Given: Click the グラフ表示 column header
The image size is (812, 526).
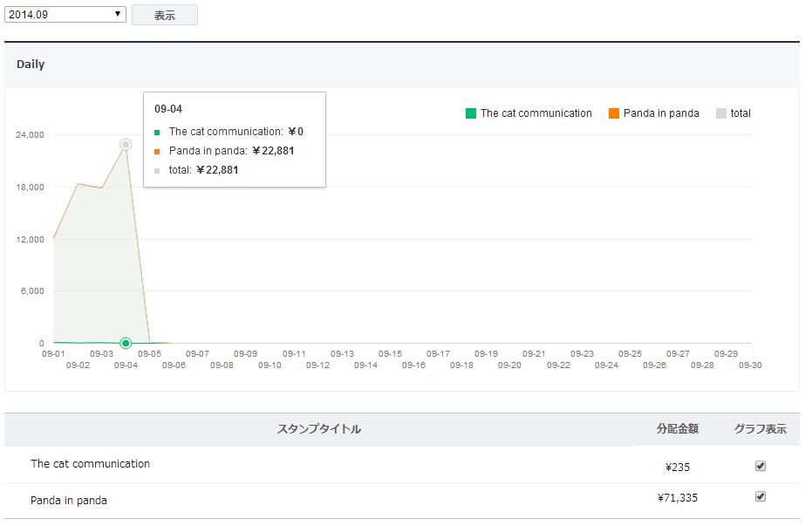Looking at the screenshot, I should tap(761, 428).
